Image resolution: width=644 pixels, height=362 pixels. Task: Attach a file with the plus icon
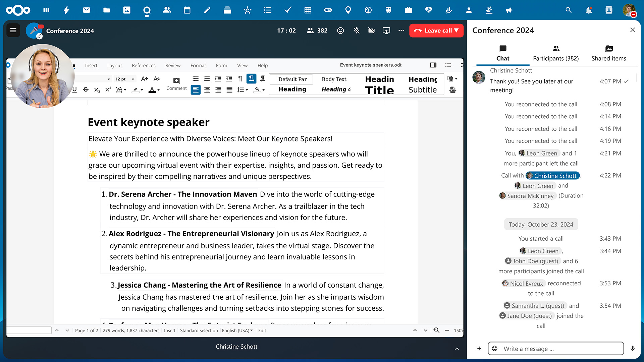tap(479, 349)
